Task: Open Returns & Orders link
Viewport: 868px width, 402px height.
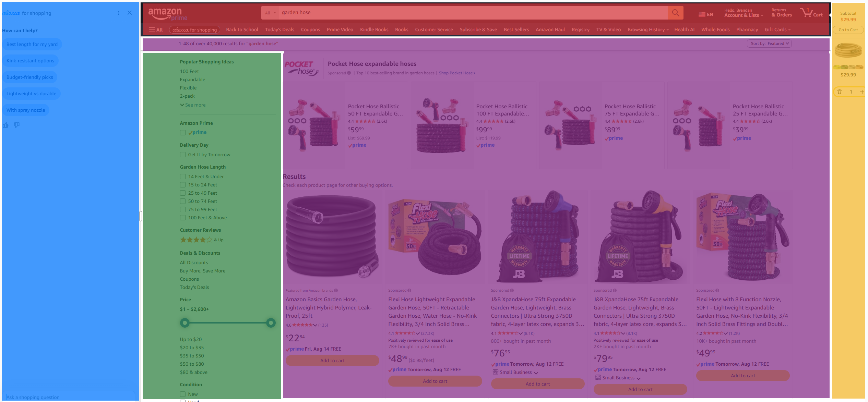Action: (782, 13)
